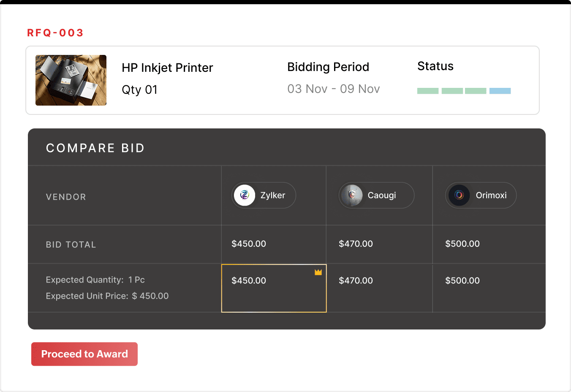This screenshot has width=571, height=392.
Task: Click Zylker's $450.00 bid total
Action: pyautogui.click(x=249, y=244)
